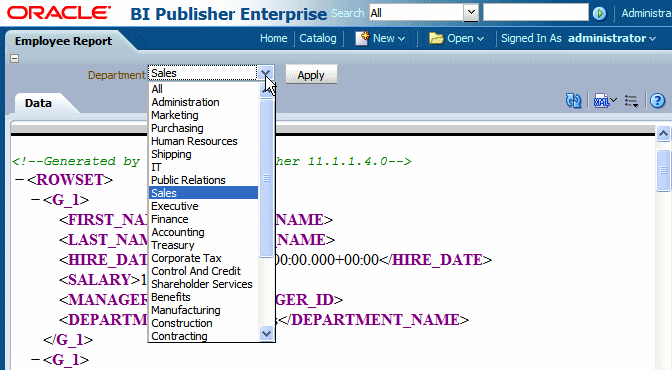The height and width of the screenshot is (370, 672).
Task: Select 'Manufacturing' department option
Action: [204, 310]
